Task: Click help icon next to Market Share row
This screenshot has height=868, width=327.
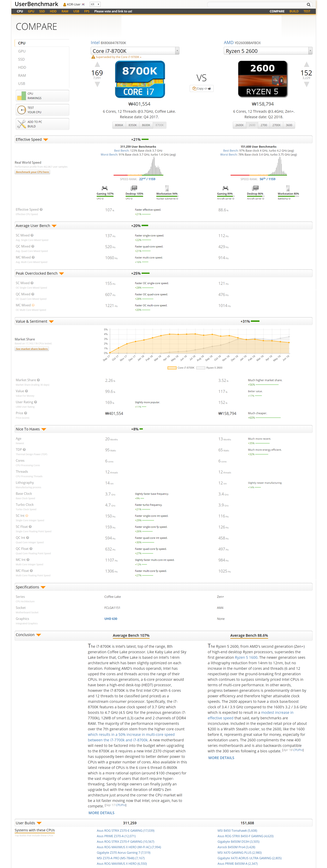Action: coord(38,380)
